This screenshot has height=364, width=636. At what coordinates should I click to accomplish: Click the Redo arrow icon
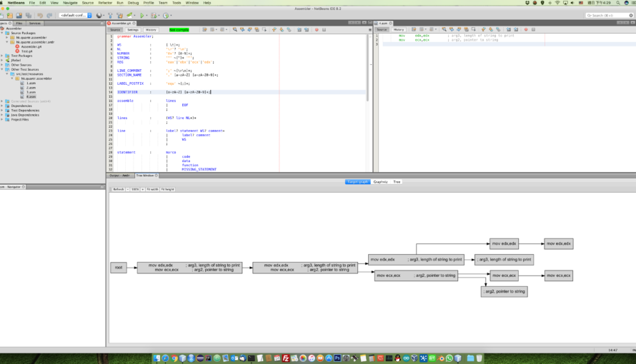pos(49,16)
